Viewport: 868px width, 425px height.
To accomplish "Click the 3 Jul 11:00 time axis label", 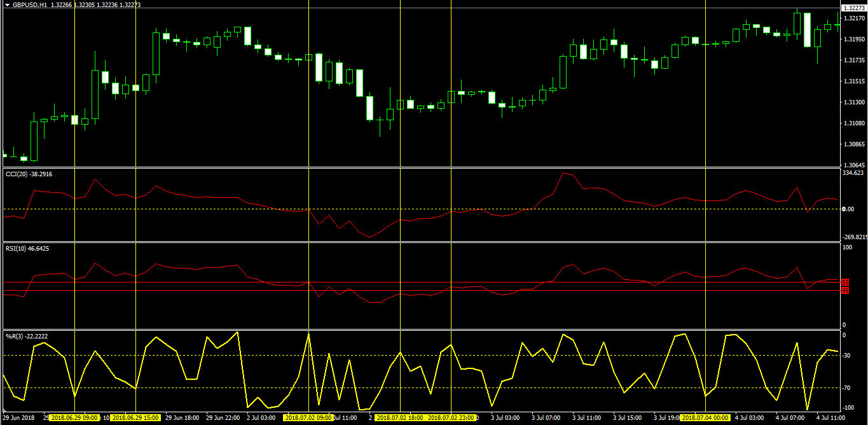I will click(586, 418).
